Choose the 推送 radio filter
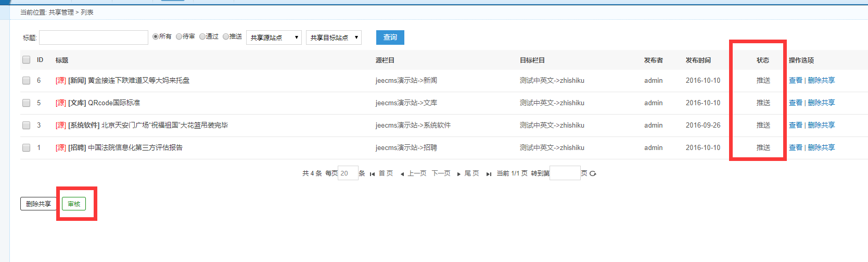 [x=226, y=36]
